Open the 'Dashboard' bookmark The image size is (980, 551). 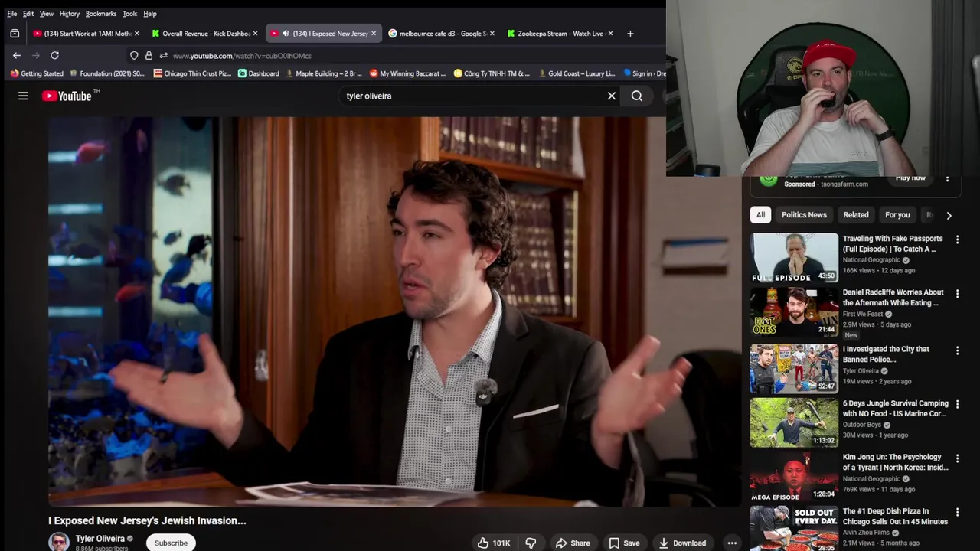(259, 73)
